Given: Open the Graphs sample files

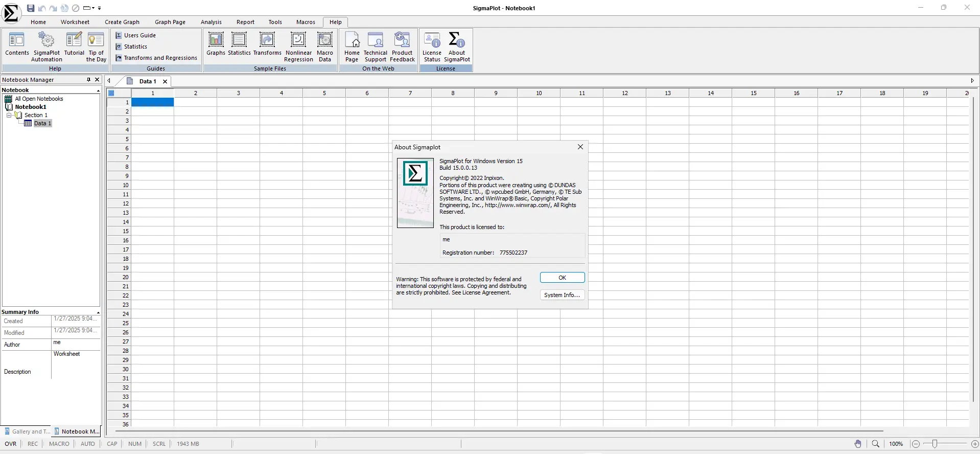Looking at the screenshot, I should (216, 44).
